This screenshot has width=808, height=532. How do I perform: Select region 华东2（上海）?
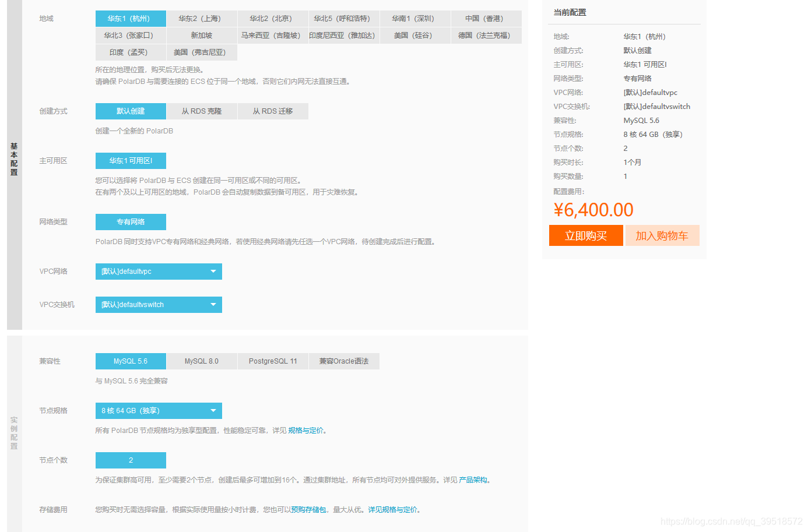pyautogui.click(x=202, y=19)
